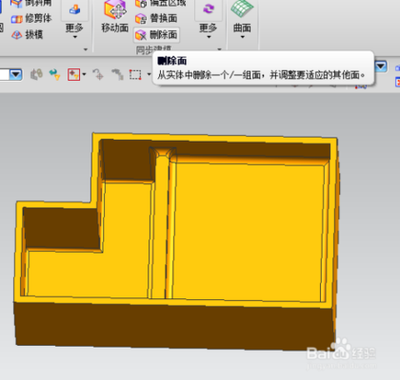Open the selection filter combo box dropdown

tap(15, 74)
